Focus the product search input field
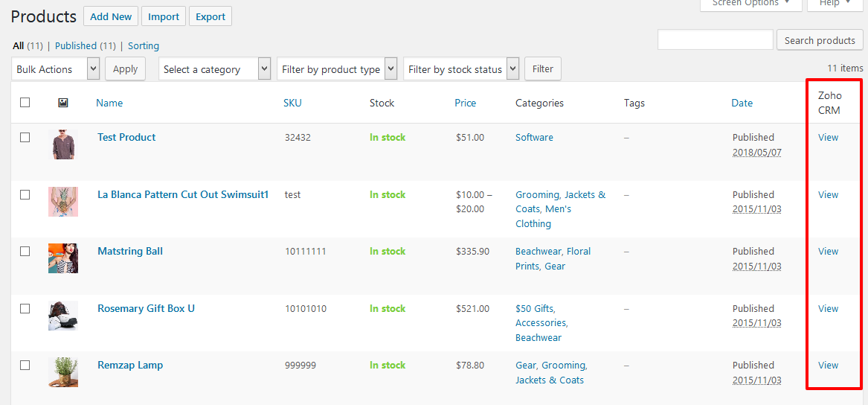868x405 pixels. [x=716, y=40]
